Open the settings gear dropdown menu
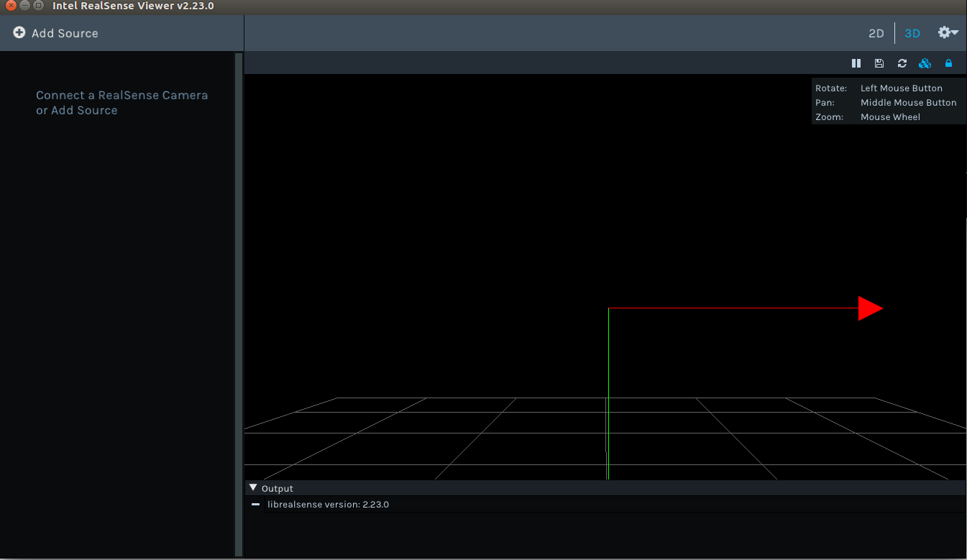 click(x=948, y=32)
